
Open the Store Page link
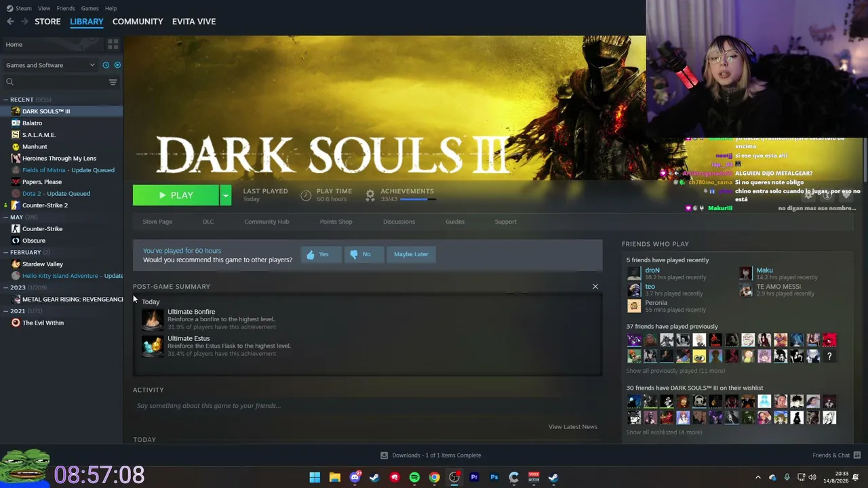point(157,222)
